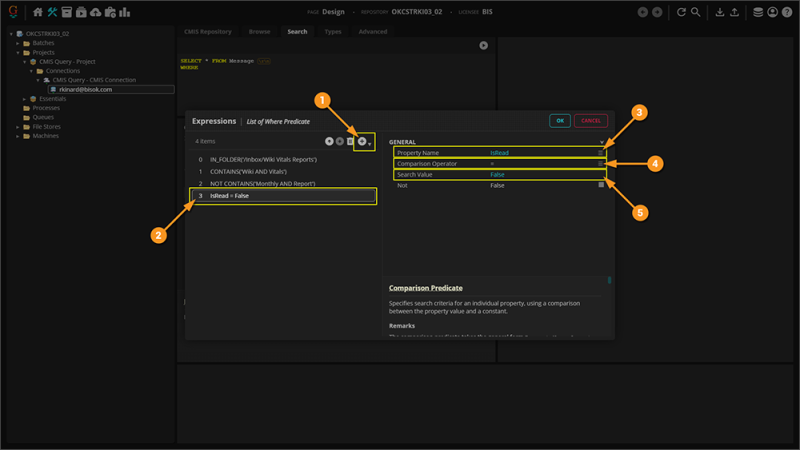Expand the Batches tree node
This screenshot has height=450, width=800.
[17, 43]
